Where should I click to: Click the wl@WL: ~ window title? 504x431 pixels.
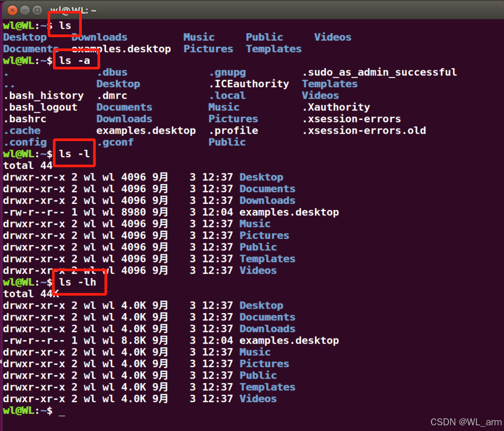(73, 10)
